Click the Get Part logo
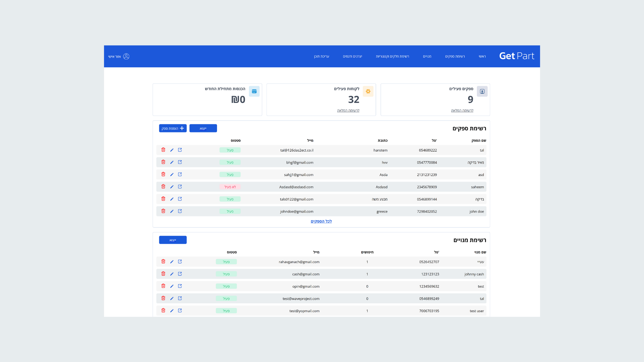 (x=517, y=56)
